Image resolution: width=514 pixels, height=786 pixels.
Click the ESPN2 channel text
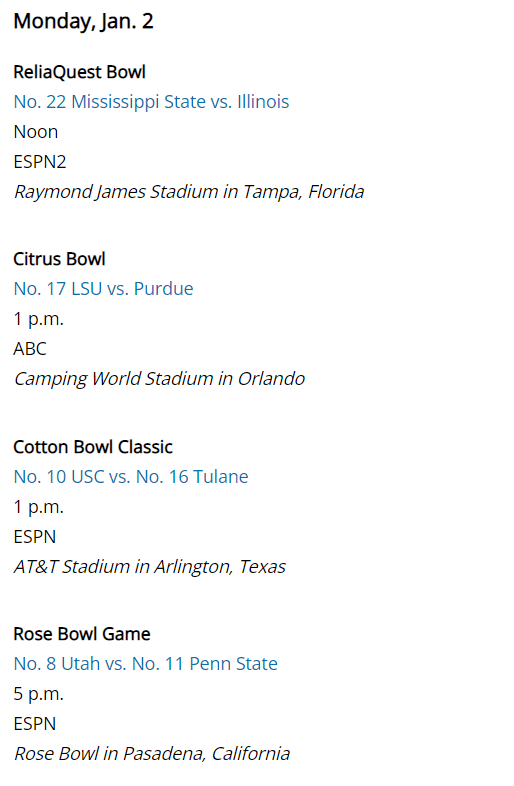point(40,162)
